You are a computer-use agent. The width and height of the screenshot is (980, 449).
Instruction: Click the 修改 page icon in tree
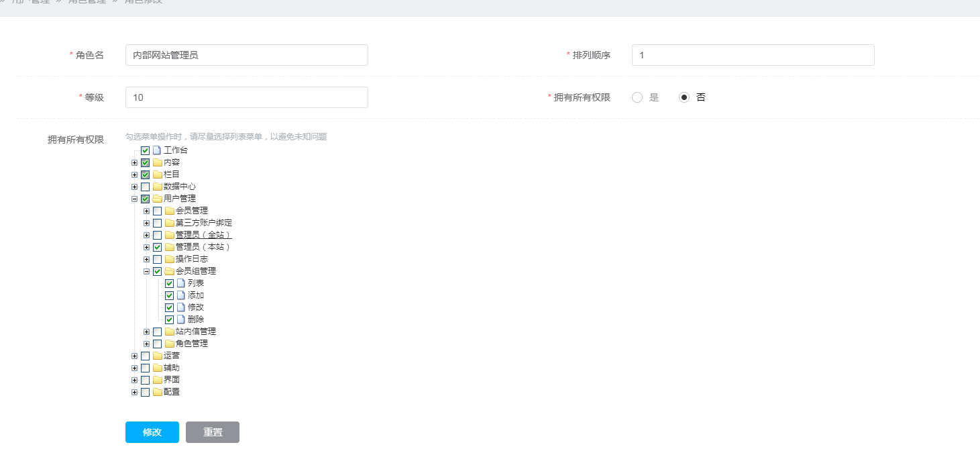click(181, 307)
